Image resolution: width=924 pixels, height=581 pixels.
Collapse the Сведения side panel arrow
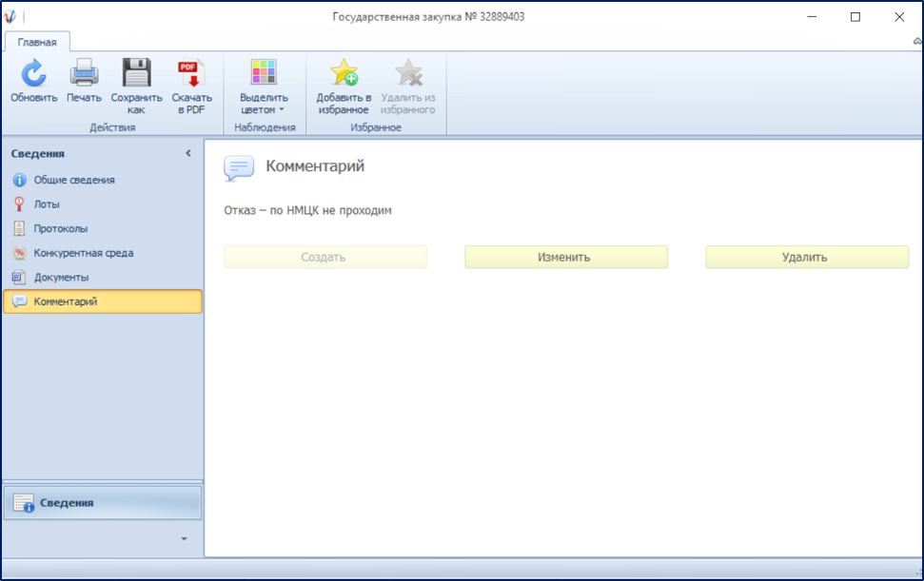tap(188, 154)
